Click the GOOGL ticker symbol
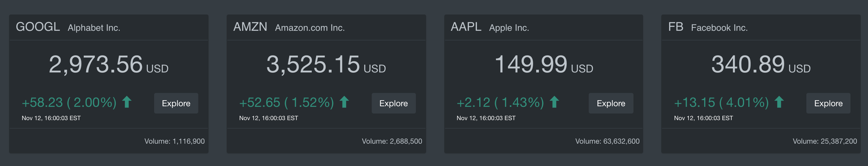The width and height of the screenshot is (868, 166). tap(38, 27)
